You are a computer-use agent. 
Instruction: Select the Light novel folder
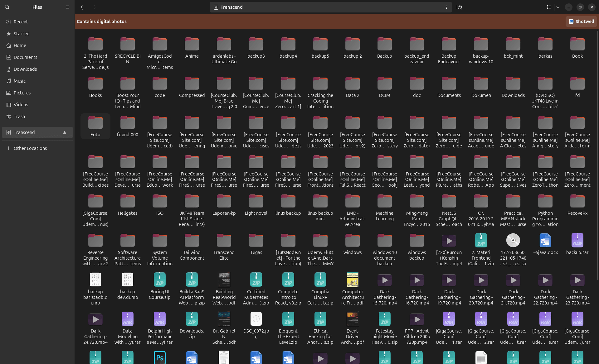tap(256, 205)
